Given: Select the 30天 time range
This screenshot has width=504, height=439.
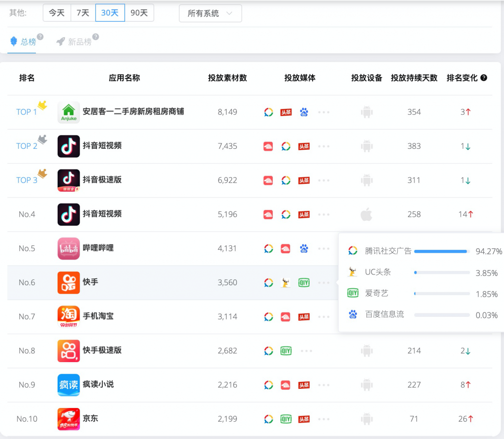Looking at the screenshot, I should (110, 13).
